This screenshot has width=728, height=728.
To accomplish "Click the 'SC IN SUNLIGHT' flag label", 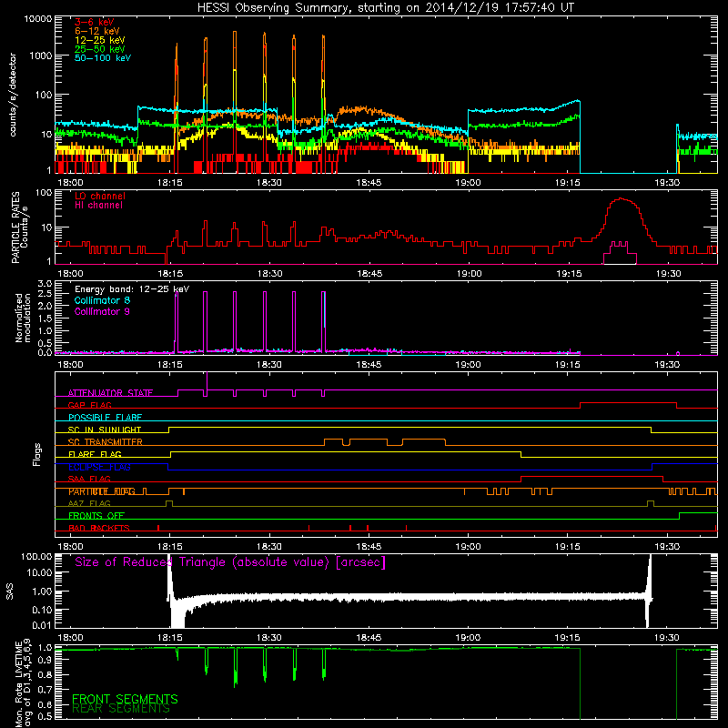I will coord(105,430).
